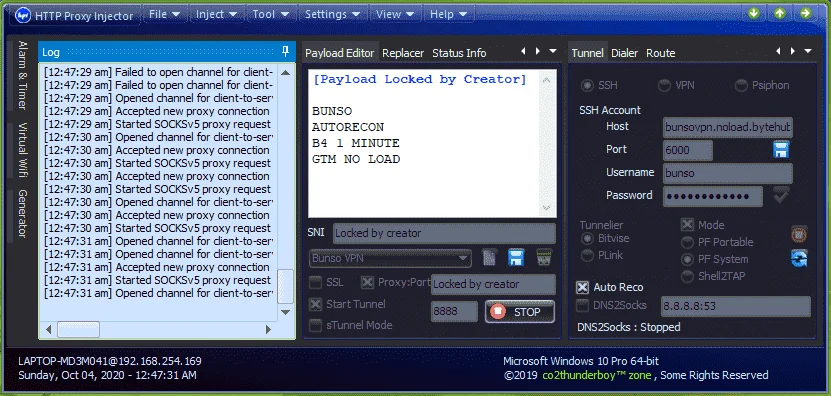This screenshot has height=396, width=831.
Task: Toggle the Auto Reco checkbox
Action: (582, 287)
